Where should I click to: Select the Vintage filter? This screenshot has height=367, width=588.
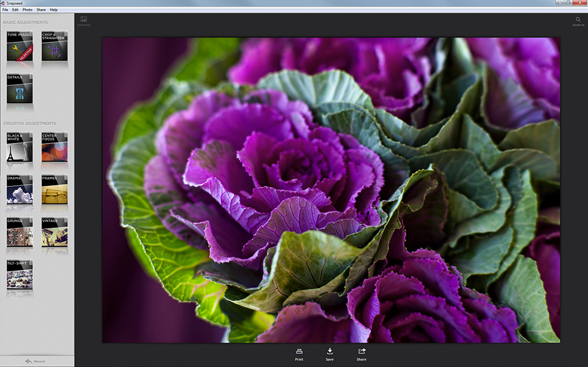click(x=54, y=232)
